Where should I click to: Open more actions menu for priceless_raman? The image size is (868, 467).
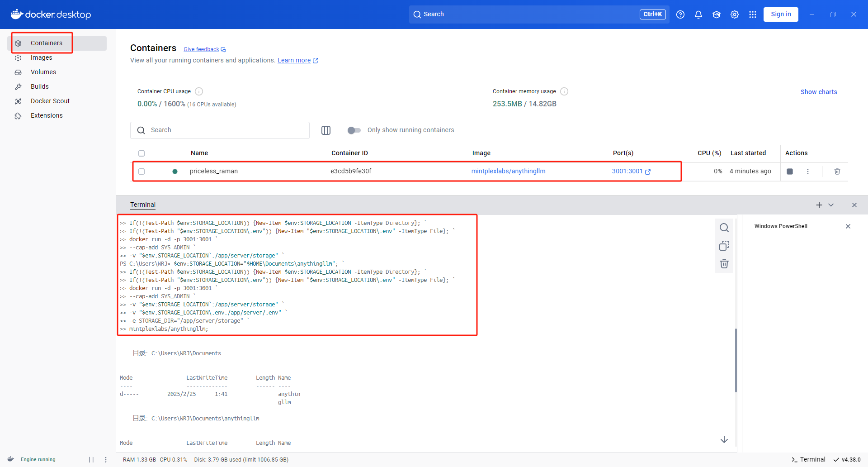click(x=808, y=172)
